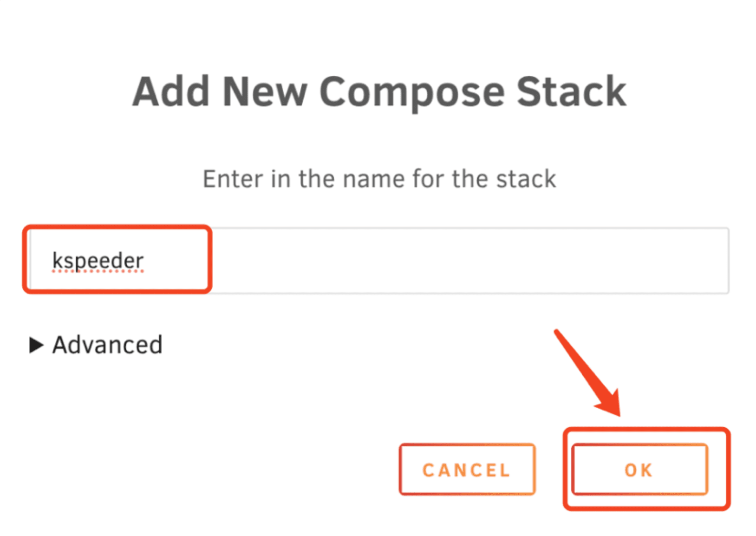This screenshot has width=756, height=536.
Task: Expand the Advanced section triangle
Action: point(36,345)
